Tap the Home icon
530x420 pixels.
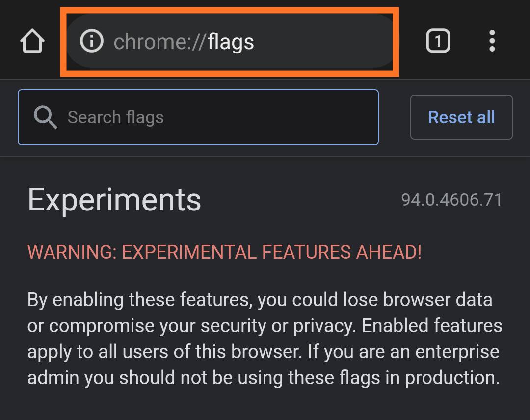pyautogui.click(x=32, y=41)
